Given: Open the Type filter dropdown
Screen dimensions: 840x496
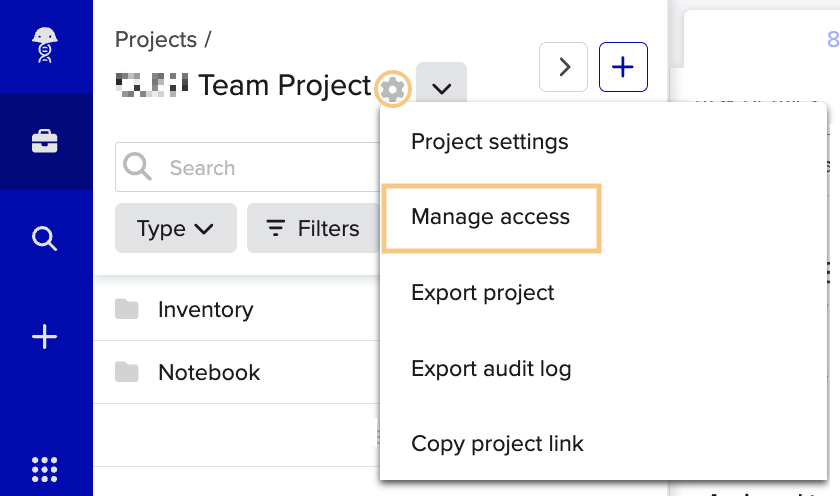Looking at the screenshot, I should pos(176,228).
